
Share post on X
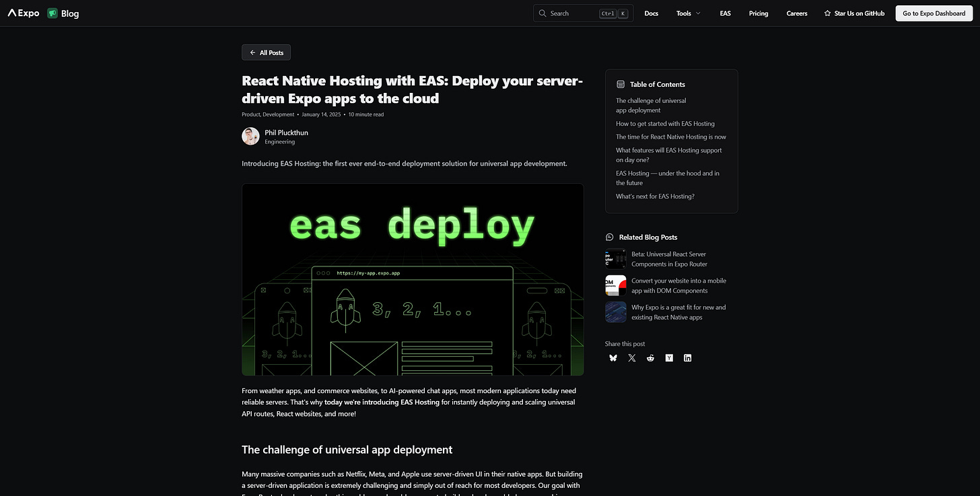pyautogui.click(x=631, y=358)
